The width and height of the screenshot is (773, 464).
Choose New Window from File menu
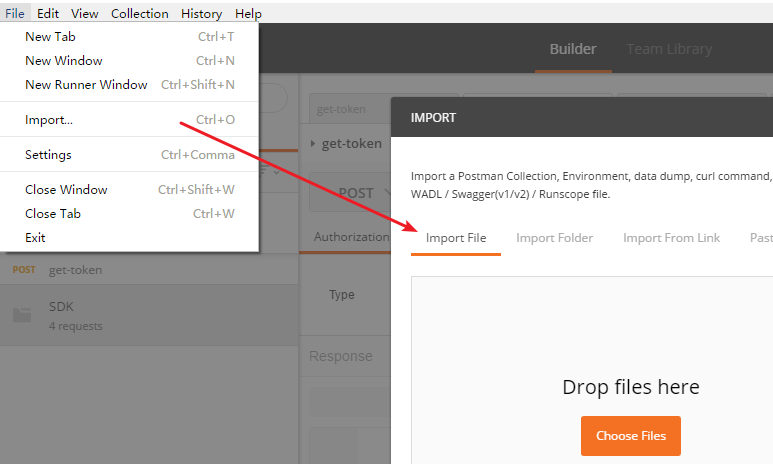(x=130, y=61)
